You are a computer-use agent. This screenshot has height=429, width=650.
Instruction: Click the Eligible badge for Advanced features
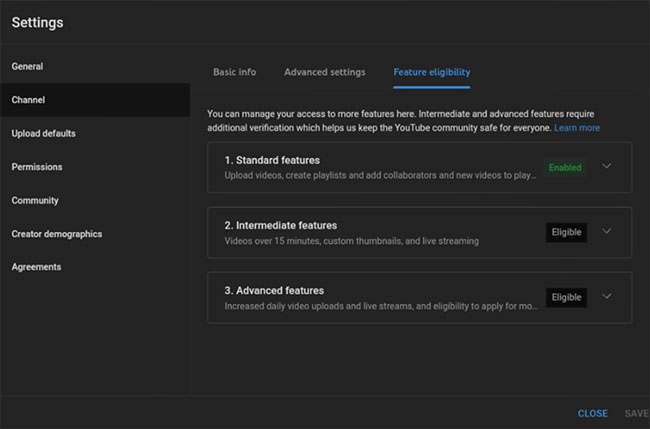click(566, 297)
